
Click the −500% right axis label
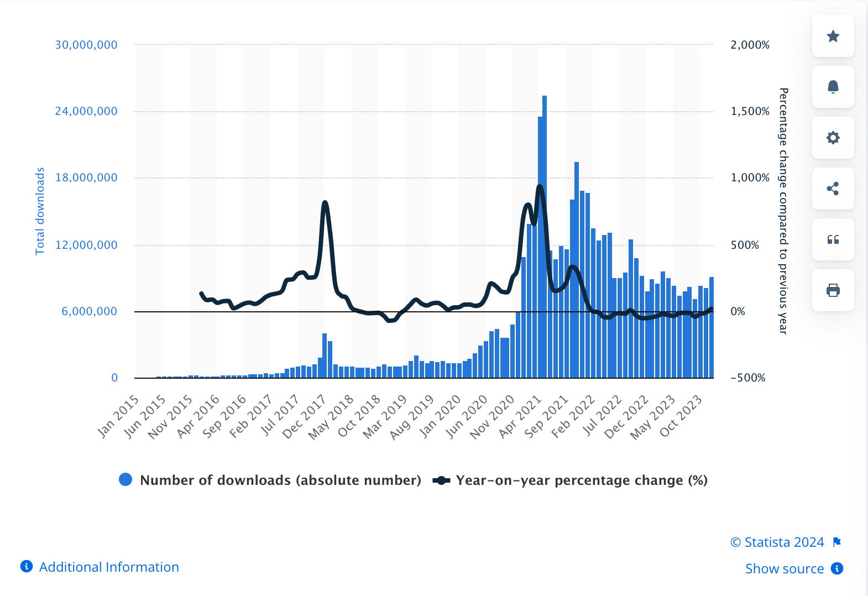748,378
